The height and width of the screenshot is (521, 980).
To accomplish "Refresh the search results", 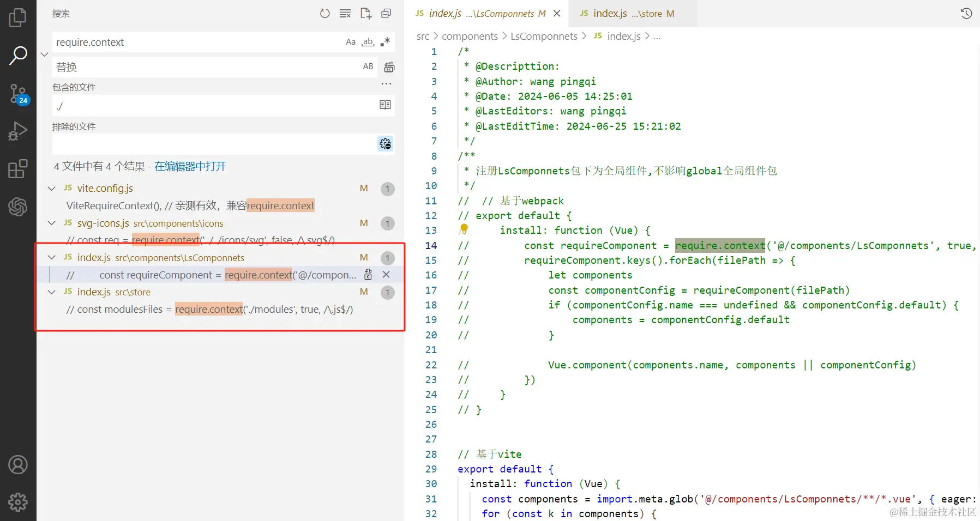I will tap(324, 14).
